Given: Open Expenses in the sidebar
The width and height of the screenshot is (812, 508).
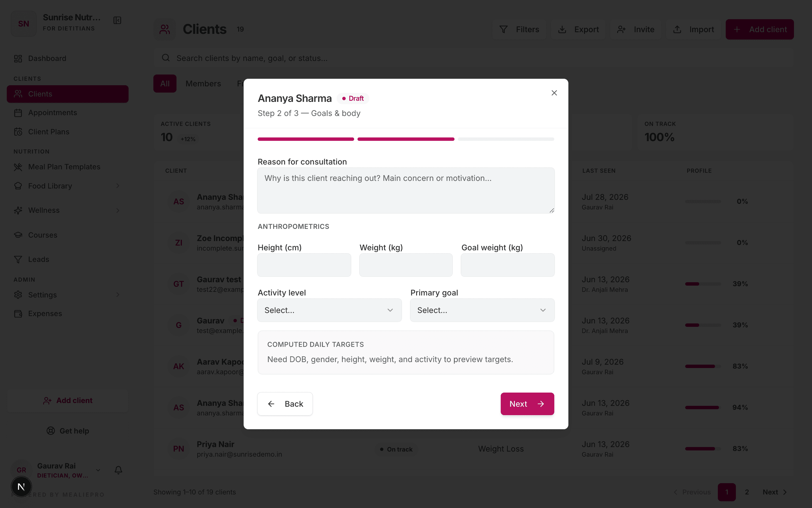Looking at the screenshot, I should point(67,314).
